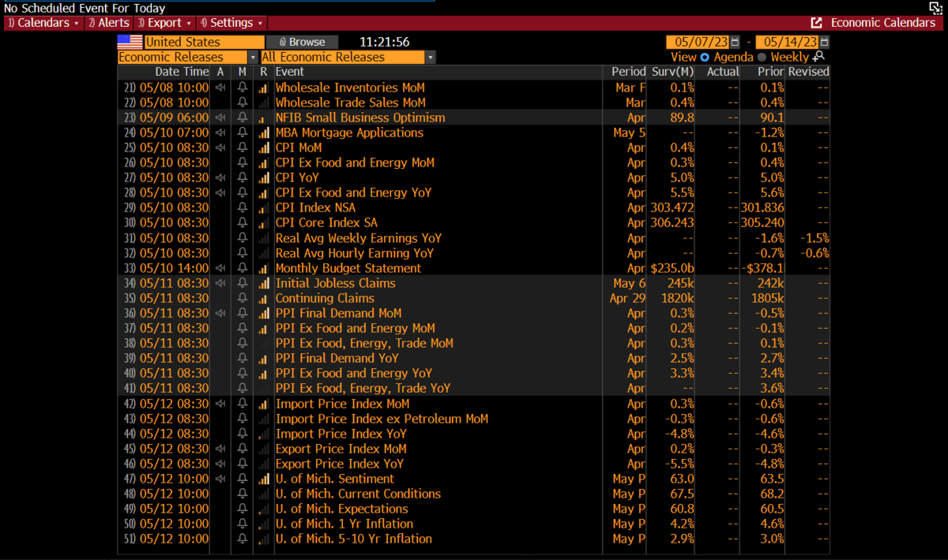The image size is (948, 560).
Task: Click alert bell for Initial Jobless Claims
Action: pos(243,283)
